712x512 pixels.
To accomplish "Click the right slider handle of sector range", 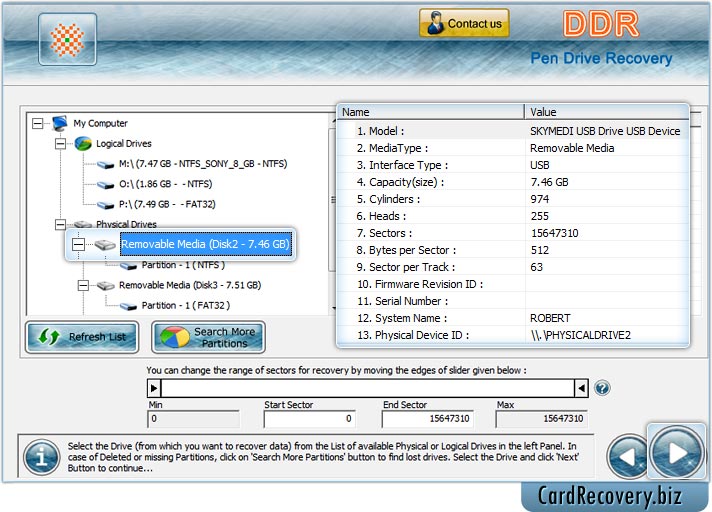I will click(x=581, y=389).
